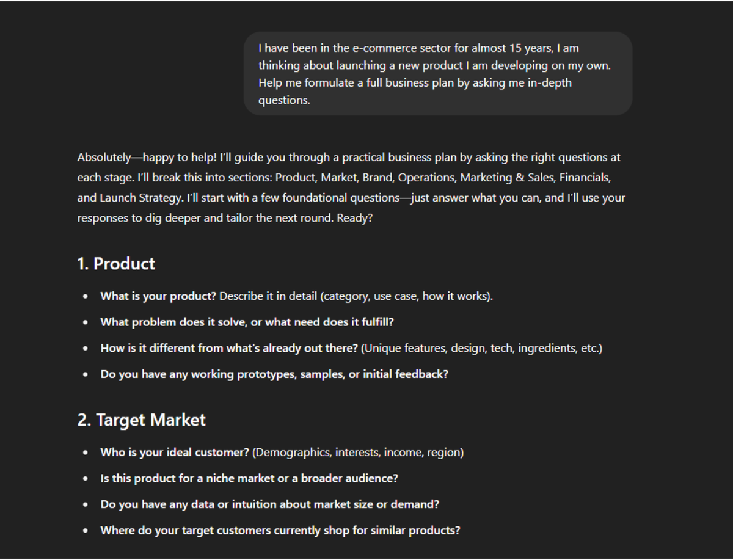Click "Absolutely—happy to help!" opening text
This screenshot has height=560, width=733.
pos(147,158)
